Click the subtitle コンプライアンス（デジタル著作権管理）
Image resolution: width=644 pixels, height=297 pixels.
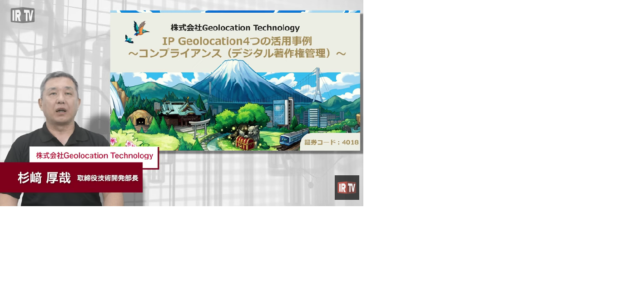237,54
